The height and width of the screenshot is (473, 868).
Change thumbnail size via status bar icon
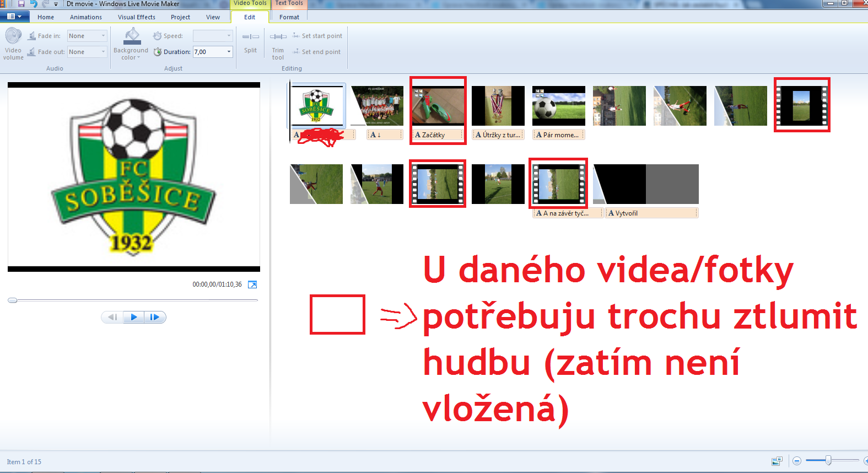[777, 461]
